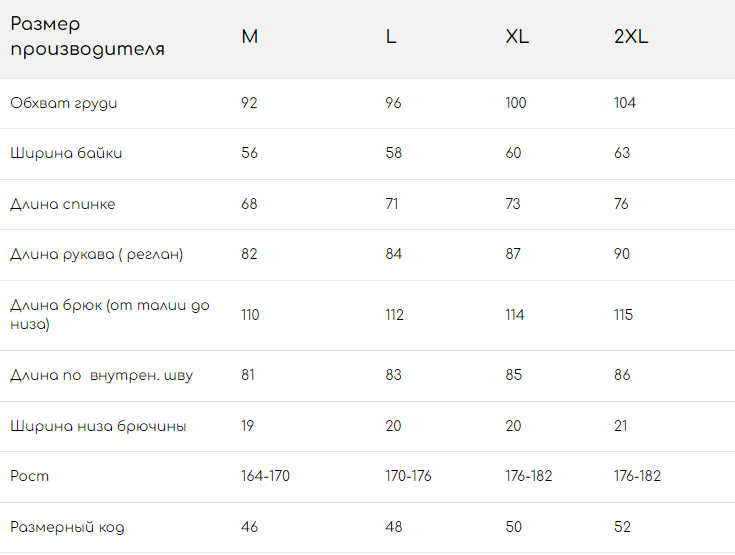
Task: Select the 'Ширина низа брючины' row label
Action: pos(98,426)
